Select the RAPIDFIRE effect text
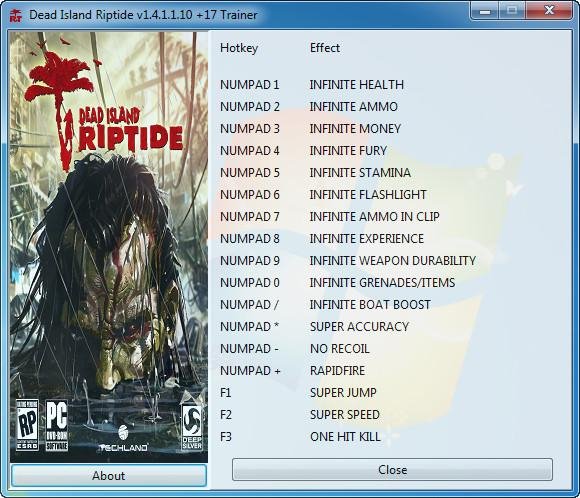 click(x=337, y=370)
